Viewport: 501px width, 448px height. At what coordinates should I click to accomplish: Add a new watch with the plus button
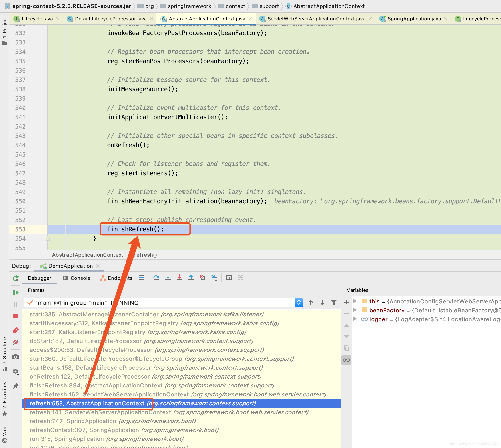tap(346, 302)
